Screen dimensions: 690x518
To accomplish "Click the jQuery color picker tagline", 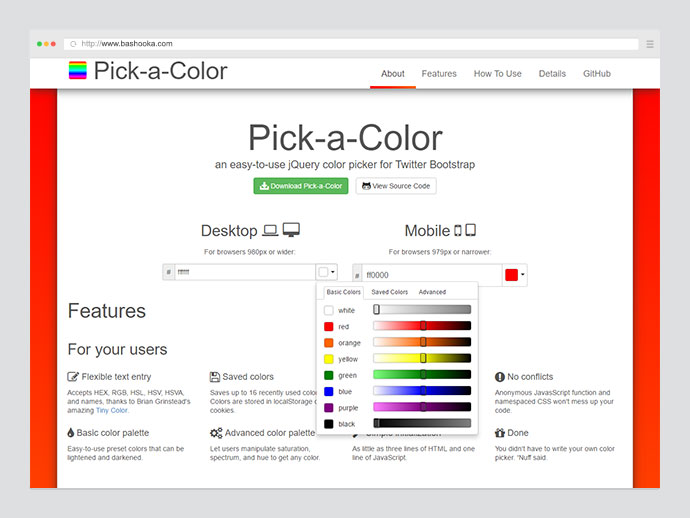I will [345, 165].
